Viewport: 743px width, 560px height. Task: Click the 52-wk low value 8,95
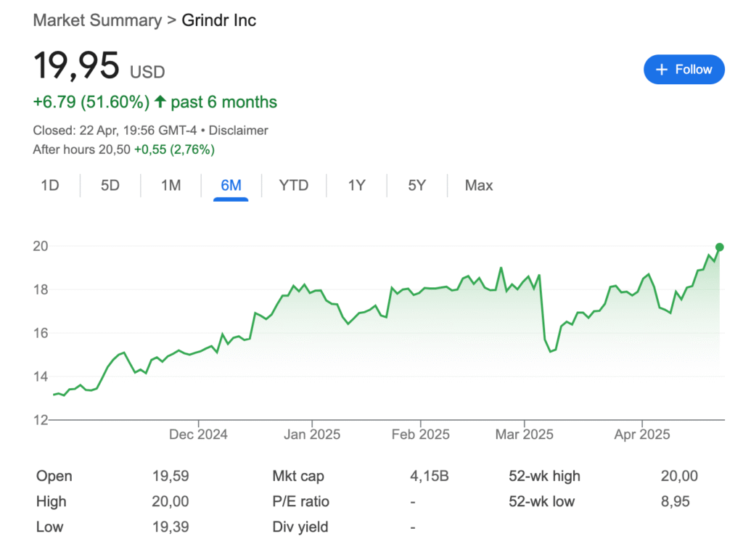(676, 501)
